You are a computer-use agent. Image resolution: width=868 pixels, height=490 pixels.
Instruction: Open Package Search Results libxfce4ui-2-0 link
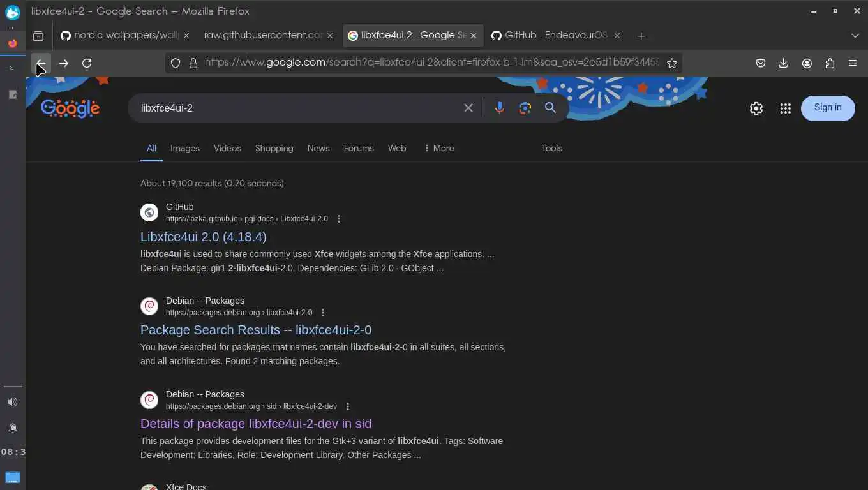[256, 330]
